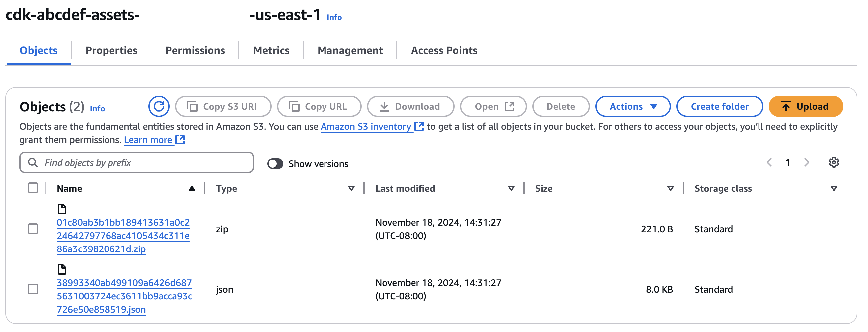Open the Actions dropdown menu
868x332 pixels.
tap(633, 107)
